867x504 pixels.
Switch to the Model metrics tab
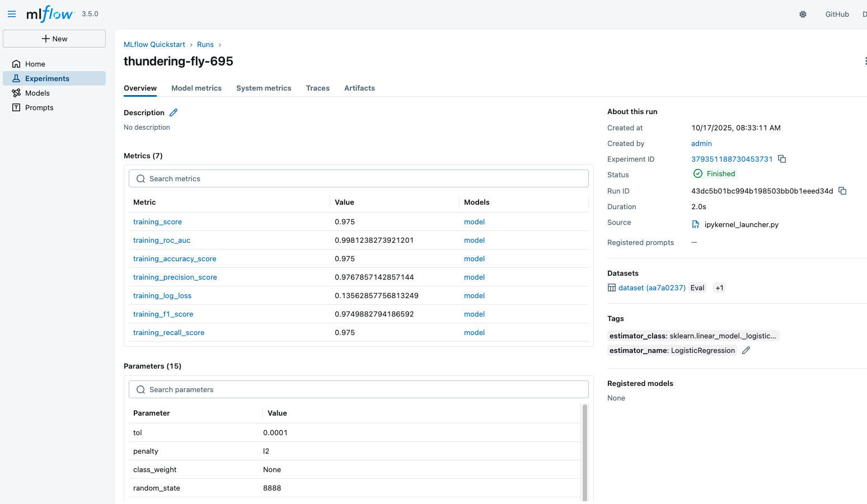[x=196, y=88]
